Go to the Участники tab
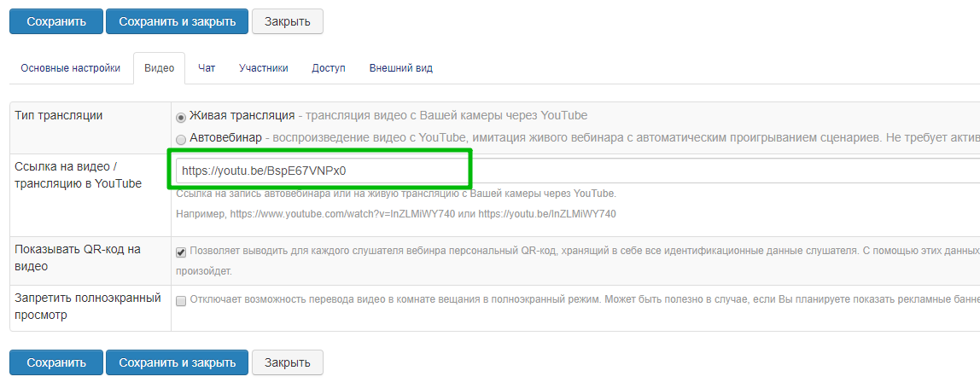980x388 pixels. click(263, 68)
